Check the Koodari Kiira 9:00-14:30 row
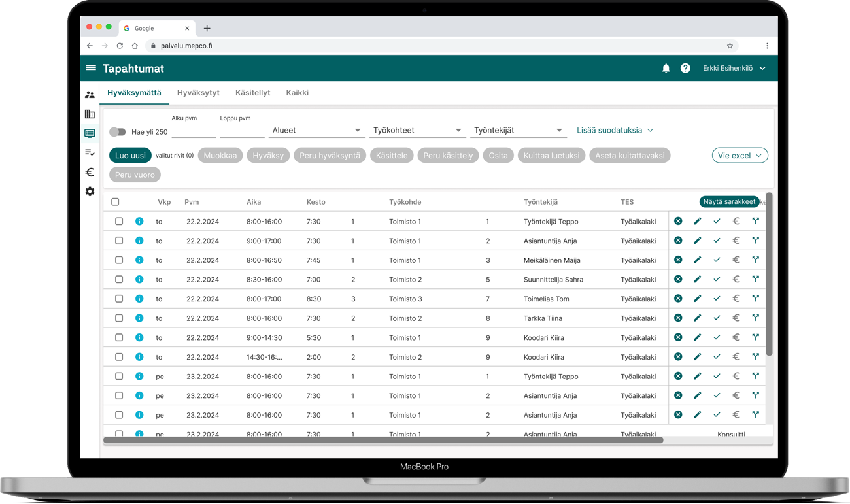850x504 pixels. pos(119,337)
